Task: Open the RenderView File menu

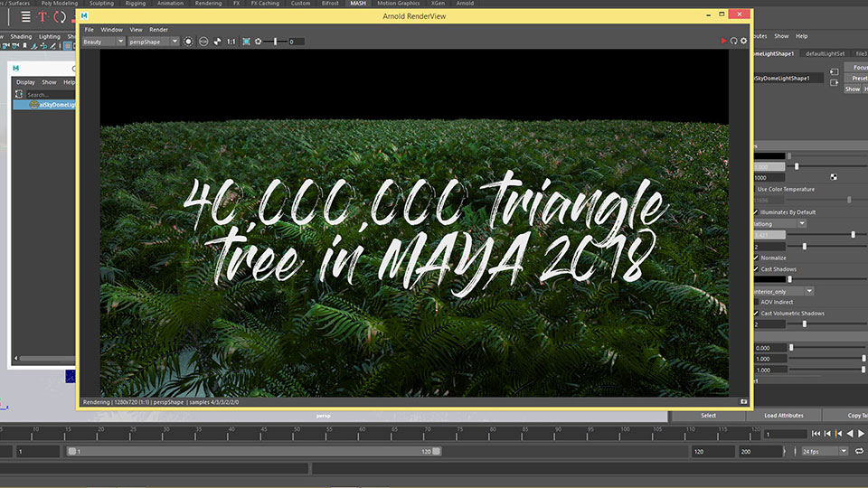Action: click(x=89, y=29)
